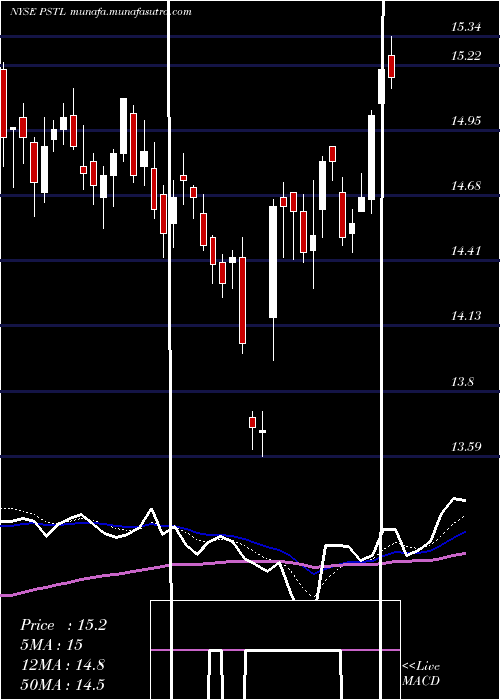Click the 14.13 price axis label
500x700 pixels.
tap(466, 316)
